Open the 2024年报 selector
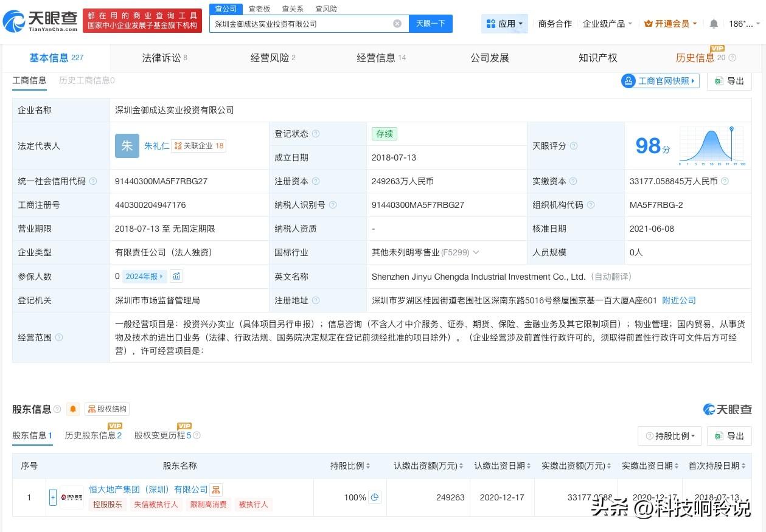This screenshot has height=532, width=766. 144,276
